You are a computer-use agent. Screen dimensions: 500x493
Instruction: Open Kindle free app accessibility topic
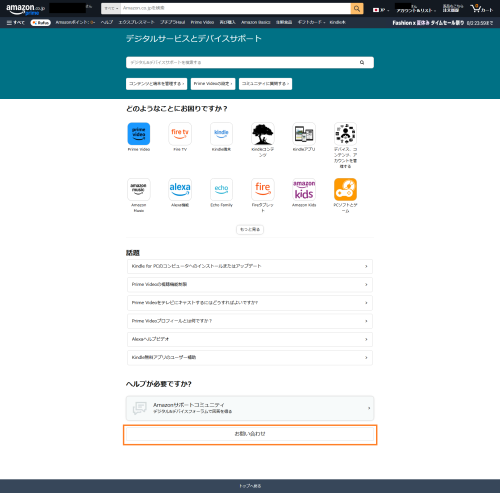250,357
